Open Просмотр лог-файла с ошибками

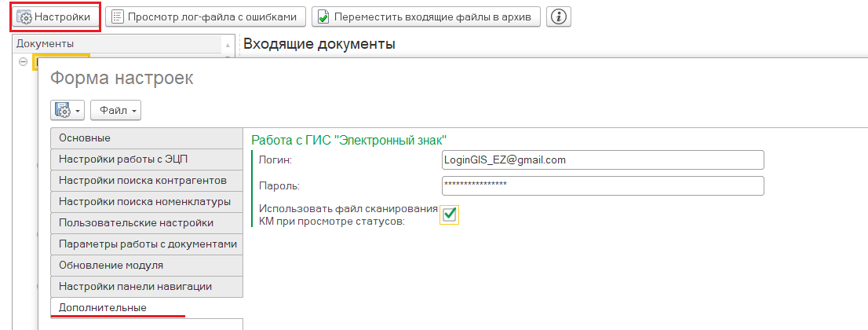(x=206, y=16)
